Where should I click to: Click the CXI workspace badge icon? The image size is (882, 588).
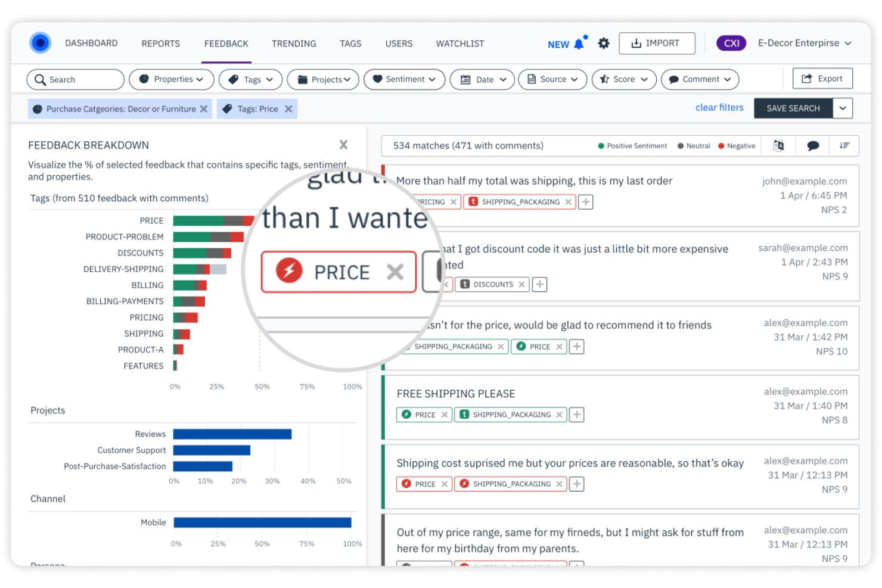pyautogui.click(x=730, y=43)
